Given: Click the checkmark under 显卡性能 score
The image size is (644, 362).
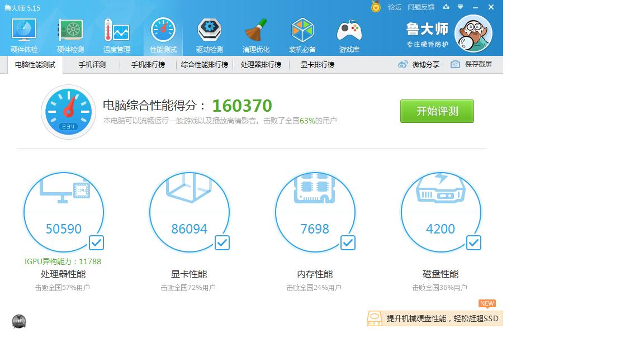Looking at the screenshot, I should click(222, 242).
